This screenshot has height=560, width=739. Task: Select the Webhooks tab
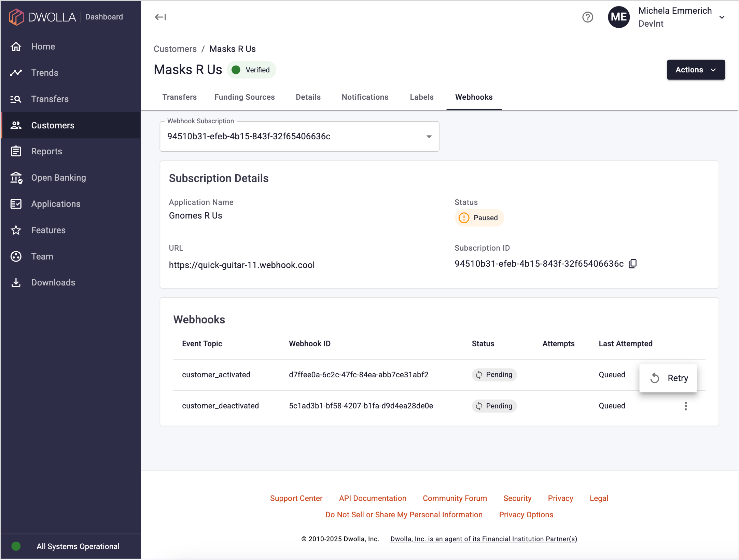474,97
